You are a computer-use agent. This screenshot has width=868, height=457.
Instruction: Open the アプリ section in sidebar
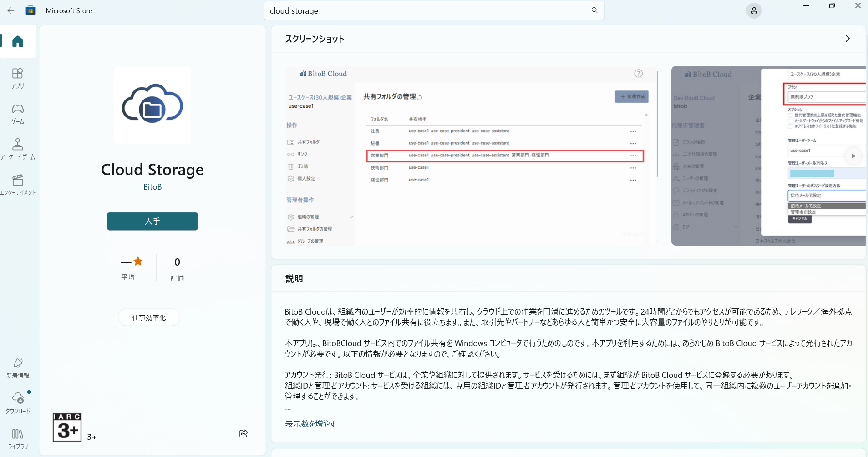(x=18, y=78)
